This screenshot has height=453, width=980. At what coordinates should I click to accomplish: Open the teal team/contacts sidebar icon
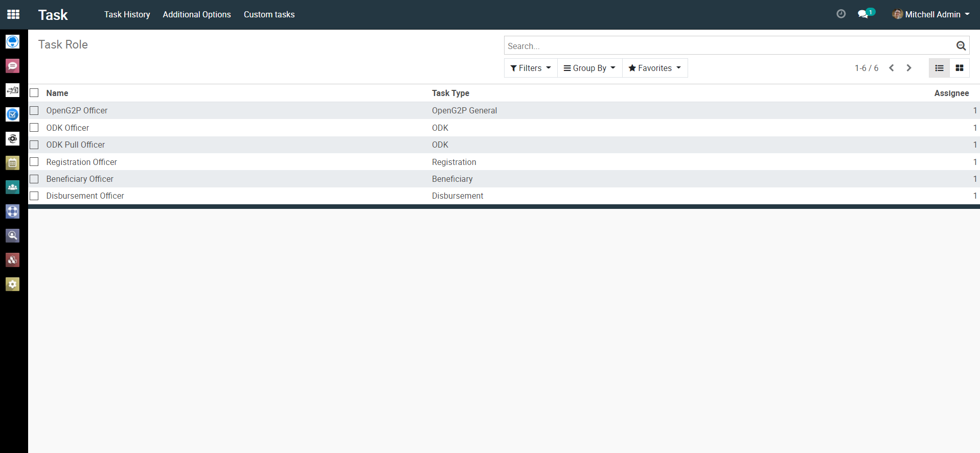point(13,187)
